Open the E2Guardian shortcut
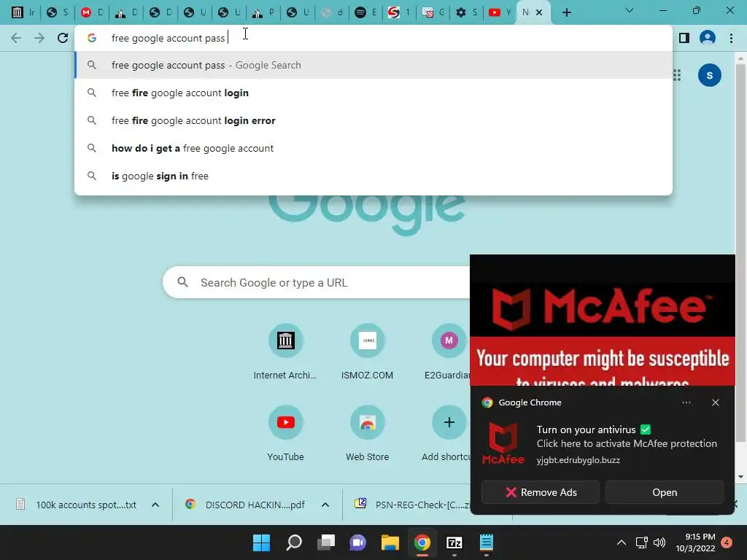The height and width of the screenshot is (560, 747). click(449, 352)
